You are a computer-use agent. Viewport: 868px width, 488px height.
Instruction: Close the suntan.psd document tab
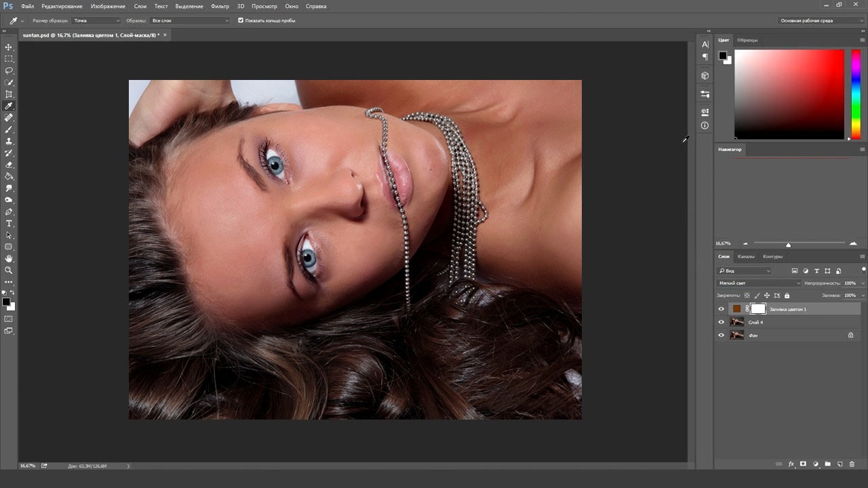(165, 35)
